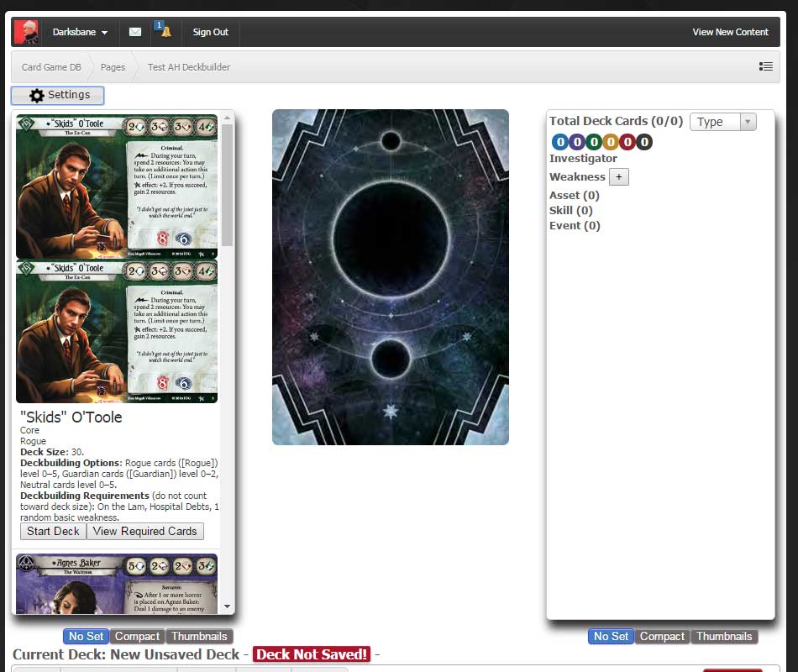Add a weakness with the plus button
This screenshot has height=672, width=798.
(x=618, y=176)
